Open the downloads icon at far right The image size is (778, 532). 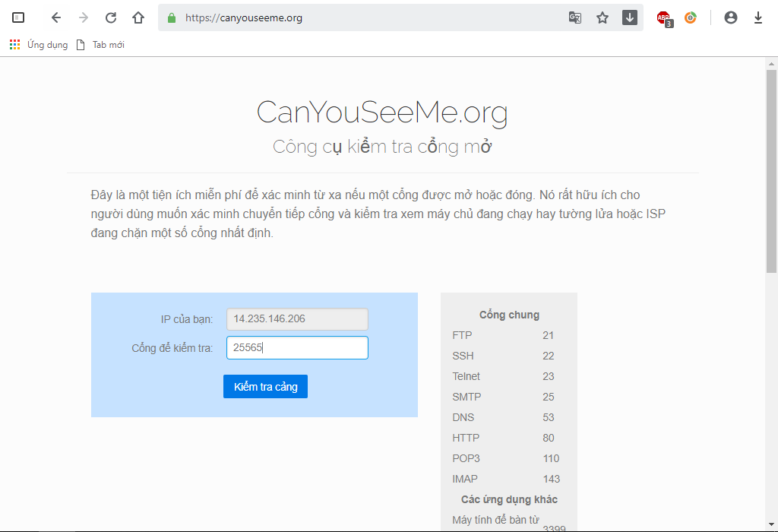tap(757, 18)
